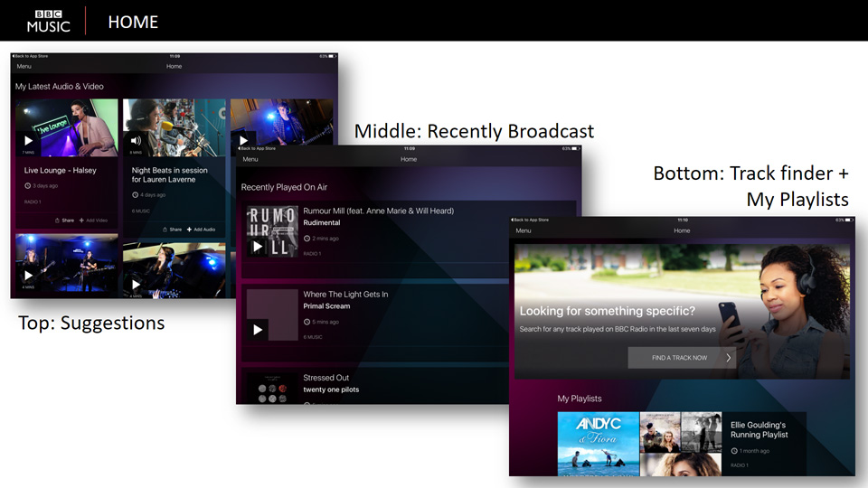The height and width of the screenshot is (488, 868).
Task: Click the clock icon beside 3 days ago
Action: pyautogui.click(x=27, y=186)
